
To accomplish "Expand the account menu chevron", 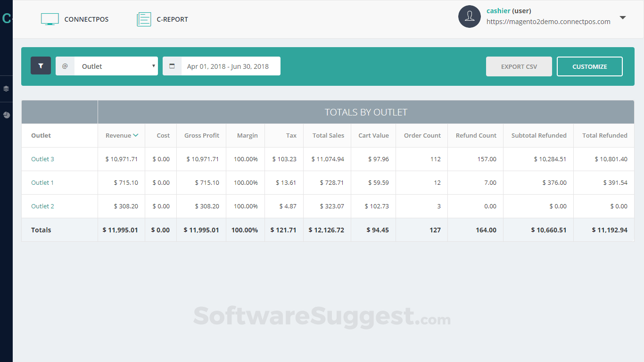I will pos(623,17).
